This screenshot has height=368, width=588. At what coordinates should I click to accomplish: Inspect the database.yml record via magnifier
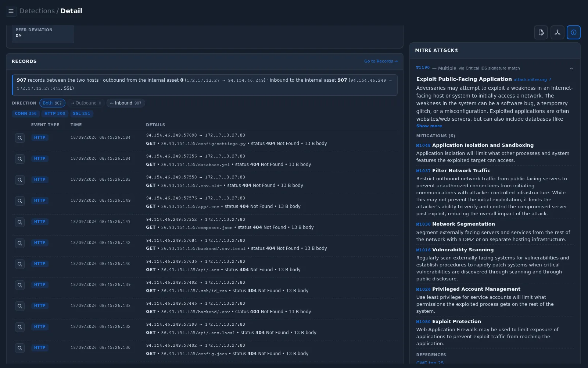[20, 159]
